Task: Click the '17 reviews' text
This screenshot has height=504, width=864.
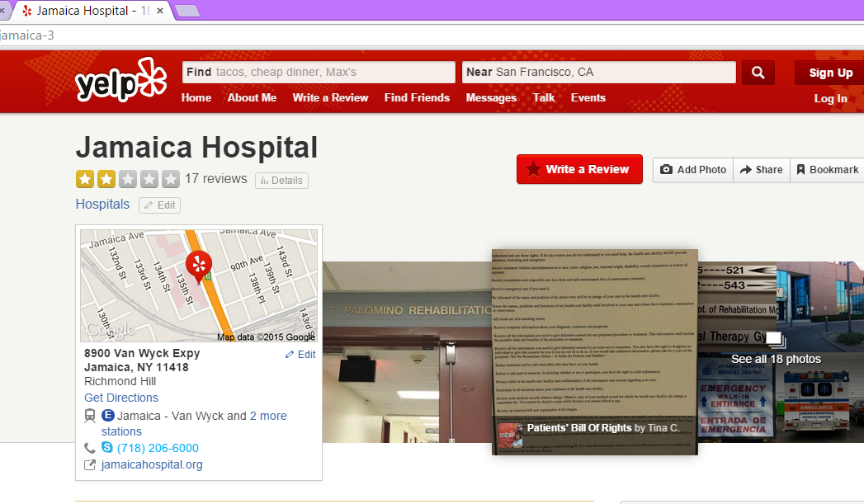Action: pos(216,179)
